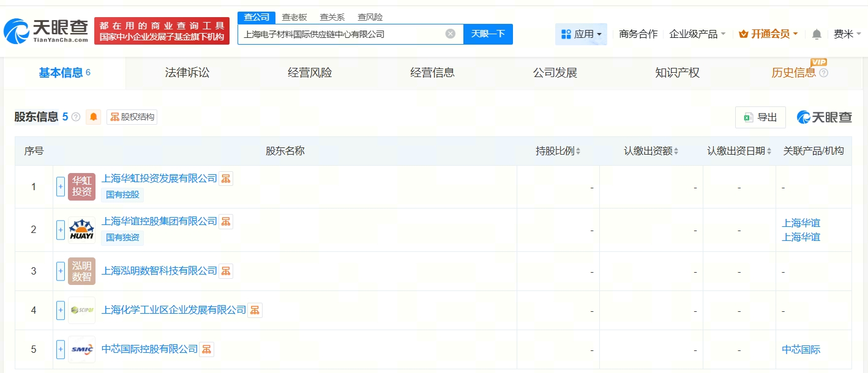Click the 国有独资 tag
The image size is (868, 373).
[122, 238]
